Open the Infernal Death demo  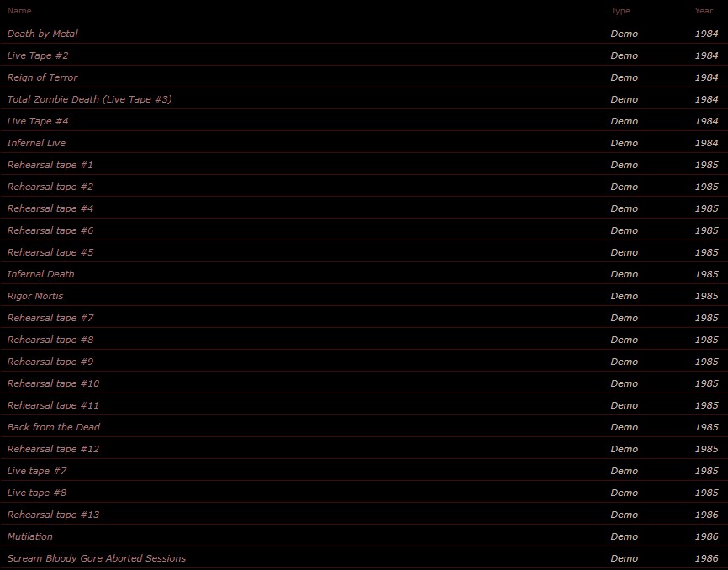(x=40, y=274)
